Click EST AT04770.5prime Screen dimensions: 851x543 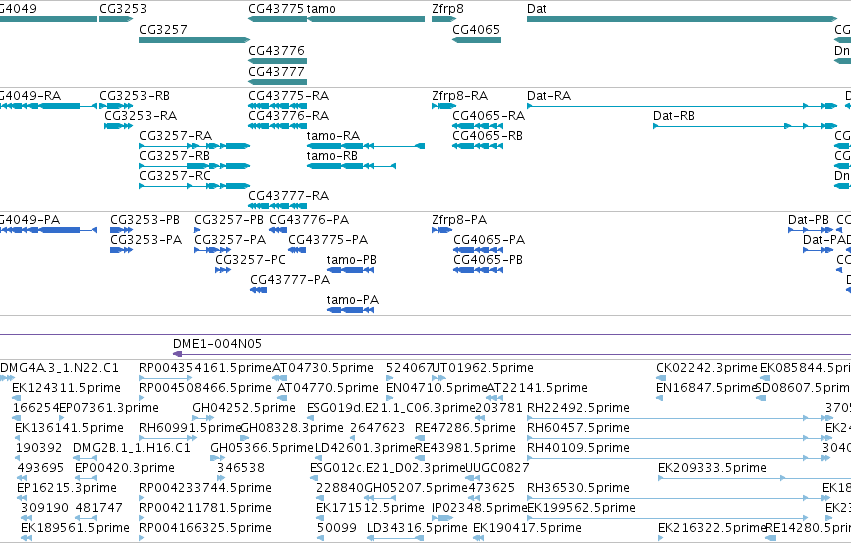coord(328,388)
